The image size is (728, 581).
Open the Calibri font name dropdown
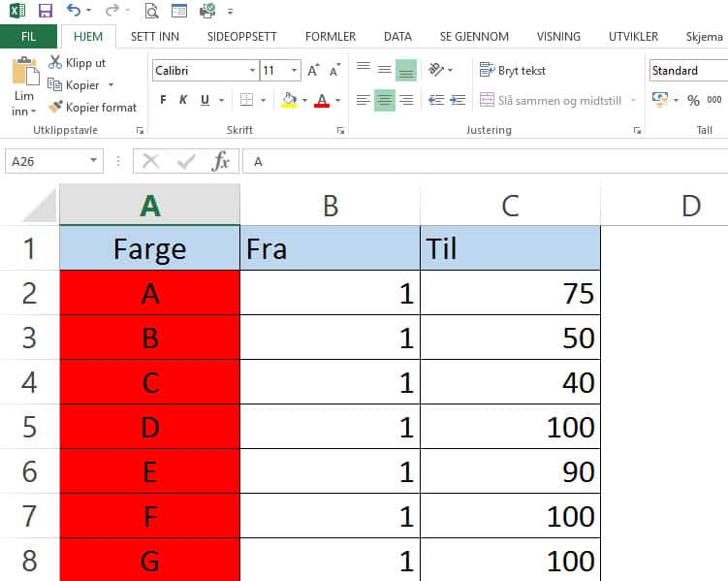pyautogui.click(x=253, y=70)
